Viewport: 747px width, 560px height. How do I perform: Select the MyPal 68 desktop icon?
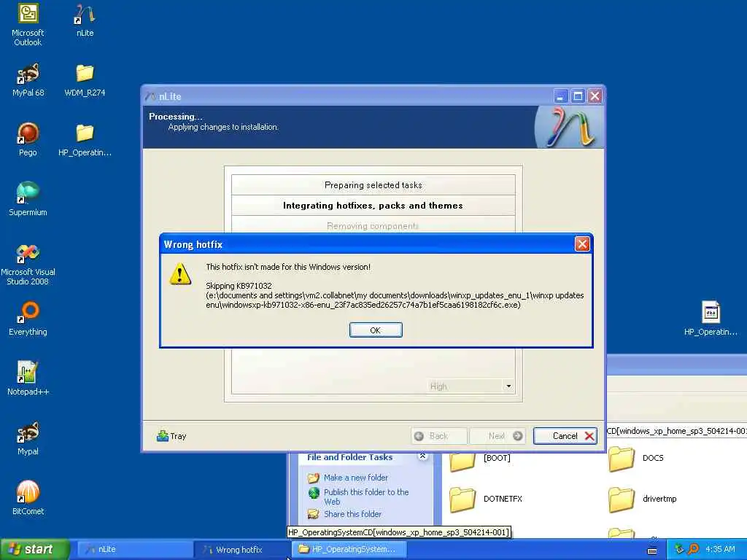coord(28,80)
